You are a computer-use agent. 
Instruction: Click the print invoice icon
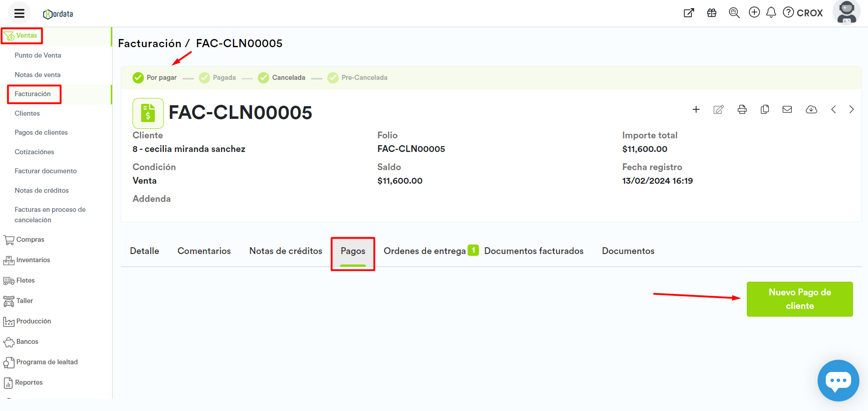coord(742,109)
